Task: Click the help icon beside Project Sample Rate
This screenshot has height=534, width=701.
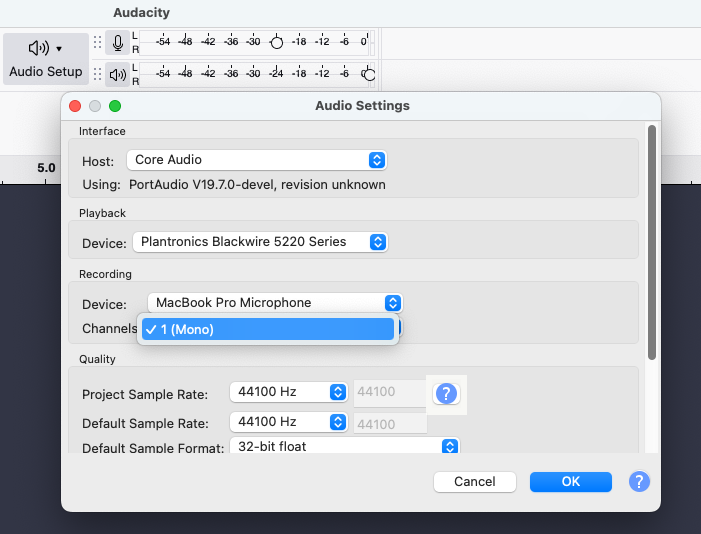Action: tap(446, 394)
